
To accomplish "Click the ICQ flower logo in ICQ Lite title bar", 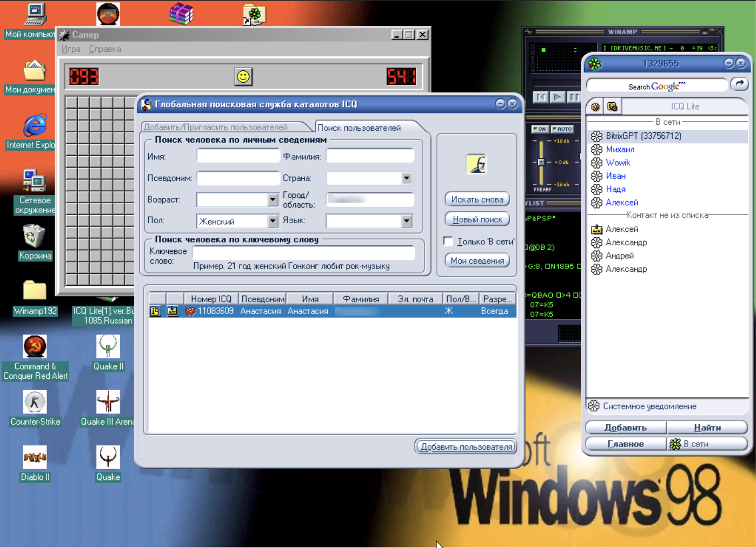I will click(595, 64).
